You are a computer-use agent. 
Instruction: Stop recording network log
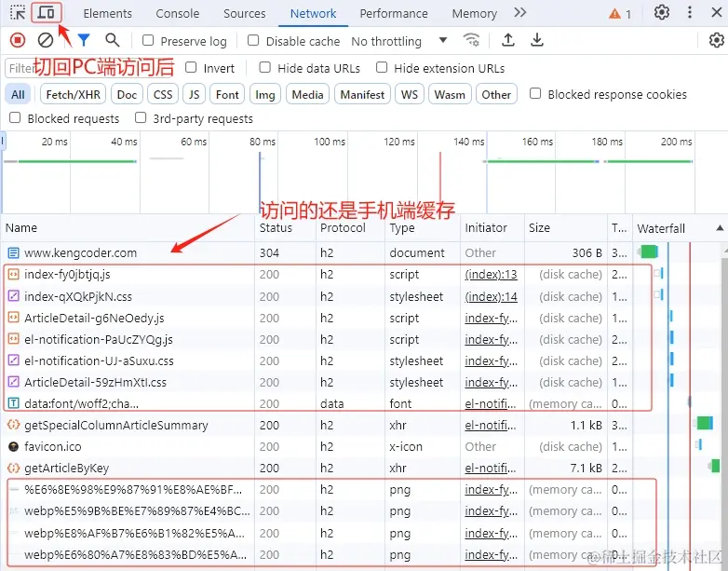click(x=18, y=40)
